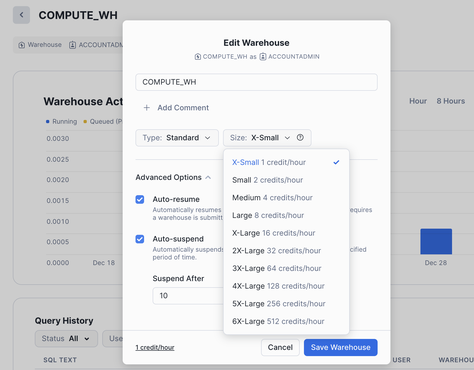
Task: Click the Auto-suspend label text
Action: point(178,239)
